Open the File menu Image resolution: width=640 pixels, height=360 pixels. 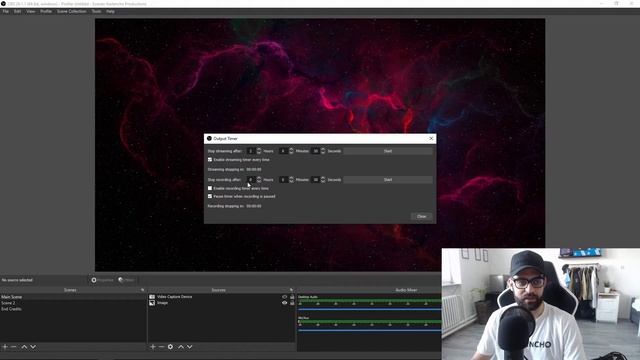pyautogui.click(x=6, y=11)
